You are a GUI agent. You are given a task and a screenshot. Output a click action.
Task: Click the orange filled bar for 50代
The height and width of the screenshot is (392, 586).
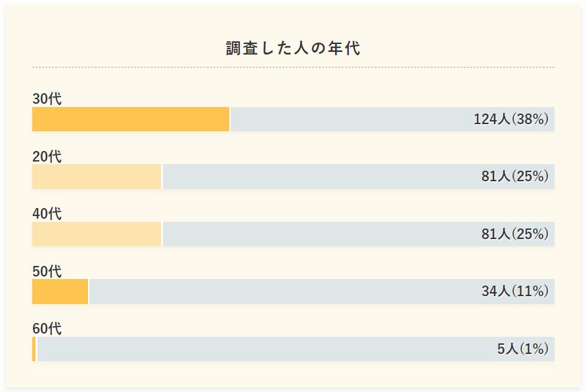pos(60,292)
